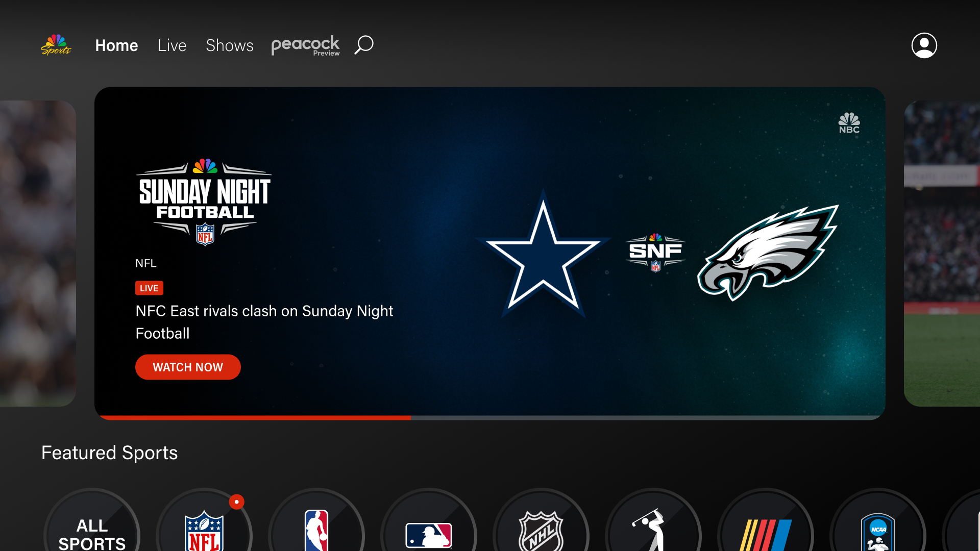
Task: Open search with the magnifier icon
Action: point(364,45)
